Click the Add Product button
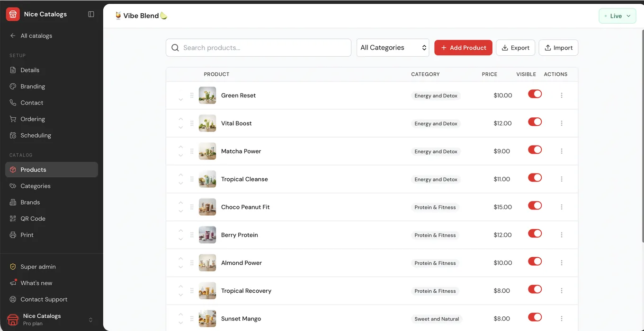The width and height of the screenshot is (644, 331). pyautogui.click(x=463, y=48)
